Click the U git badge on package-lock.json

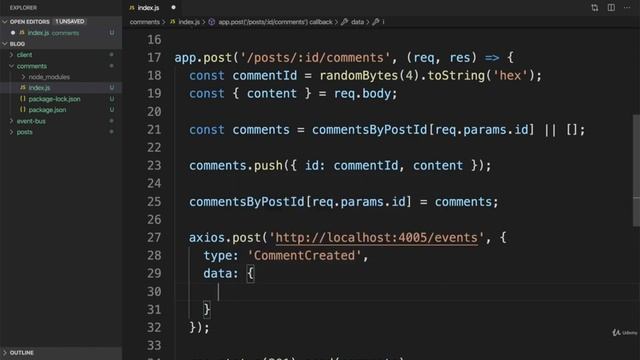(111, 99)
